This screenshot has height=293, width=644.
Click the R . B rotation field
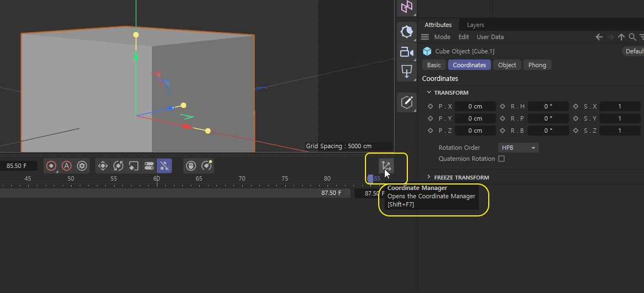click(548, 131)
